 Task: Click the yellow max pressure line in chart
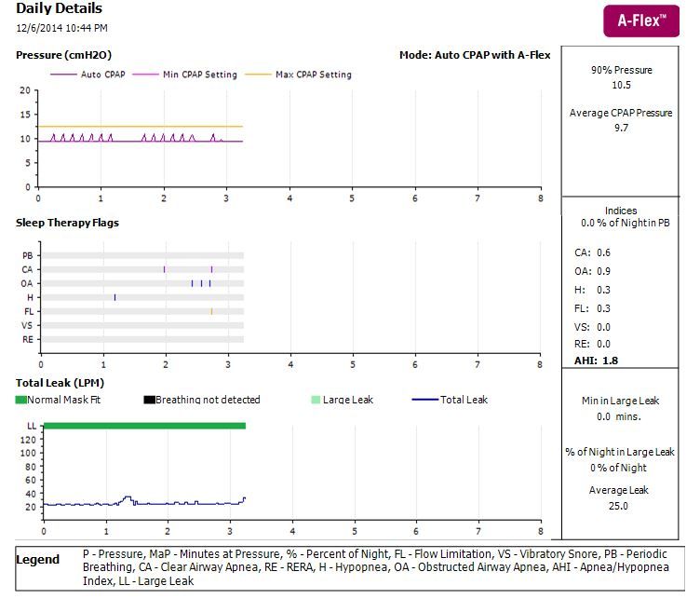(141, 127)
